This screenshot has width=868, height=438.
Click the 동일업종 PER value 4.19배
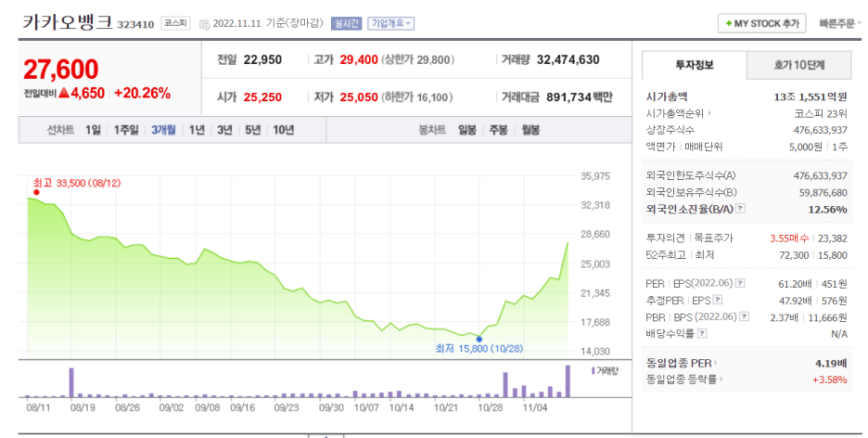(x=831, y=364)
